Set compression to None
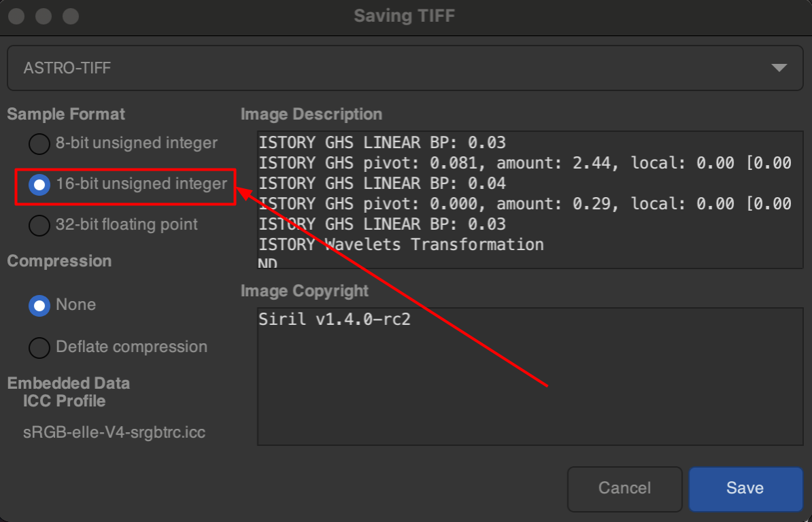 tap(39, 306)
